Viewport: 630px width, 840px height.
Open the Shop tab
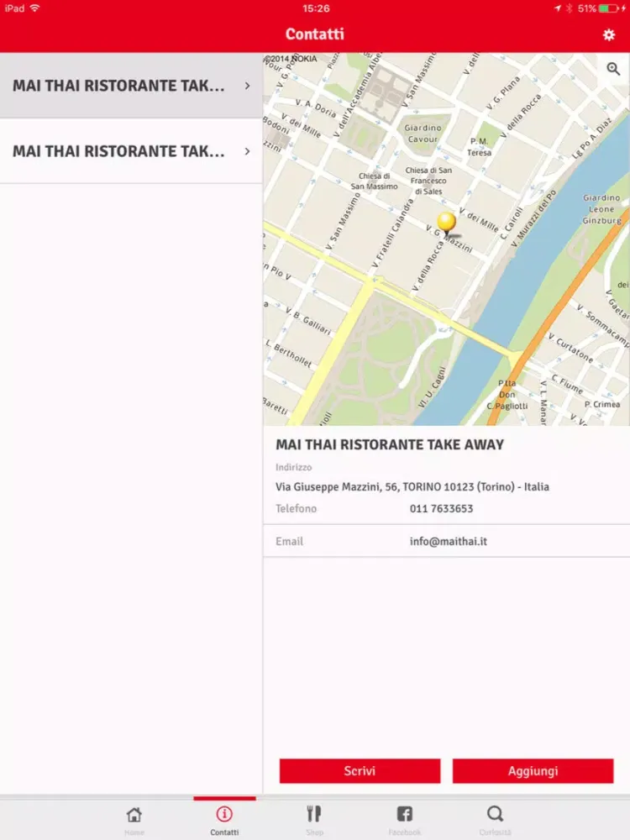[x=314, y=820]
